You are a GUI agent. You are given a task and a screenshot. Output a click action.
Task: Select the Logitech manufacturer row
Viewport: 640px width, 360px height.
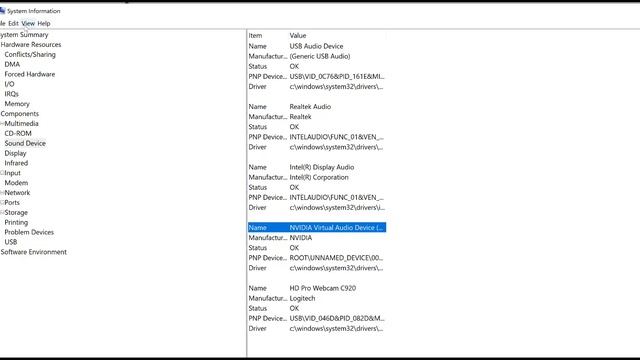click(317, 298)
